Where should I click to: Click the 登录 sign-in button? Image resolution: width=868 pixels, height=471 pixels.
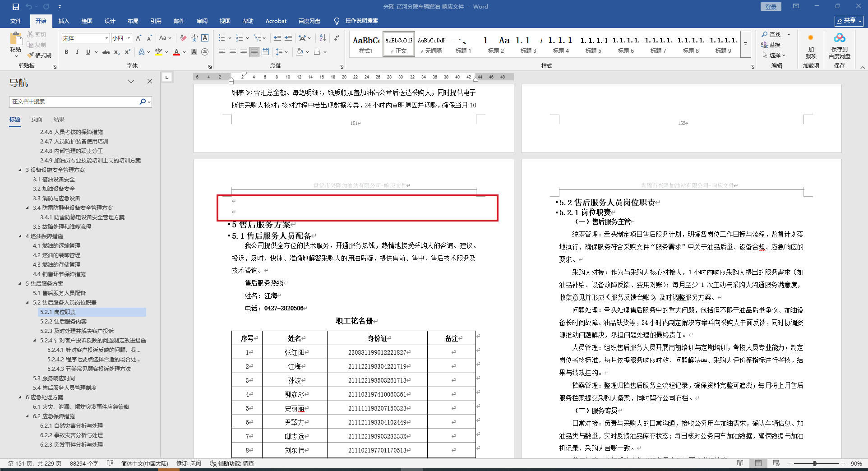click(x=771, y=7)
